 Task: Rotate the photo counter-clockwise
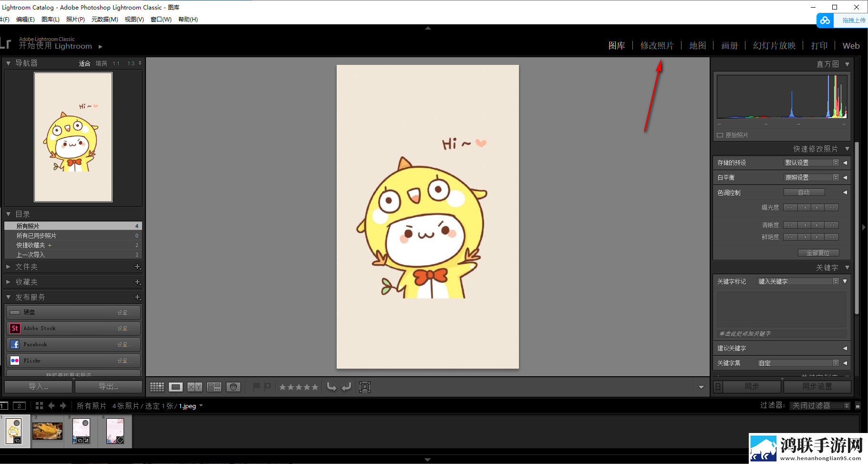pyautogui.click(x=331, y=387)
